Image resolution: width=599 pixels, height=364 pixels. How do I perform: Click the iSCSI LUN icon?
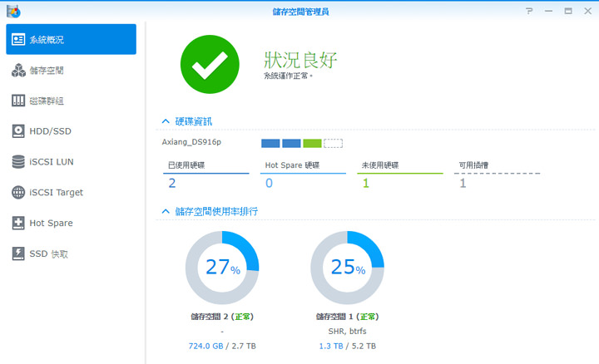[x=18, y=161]
